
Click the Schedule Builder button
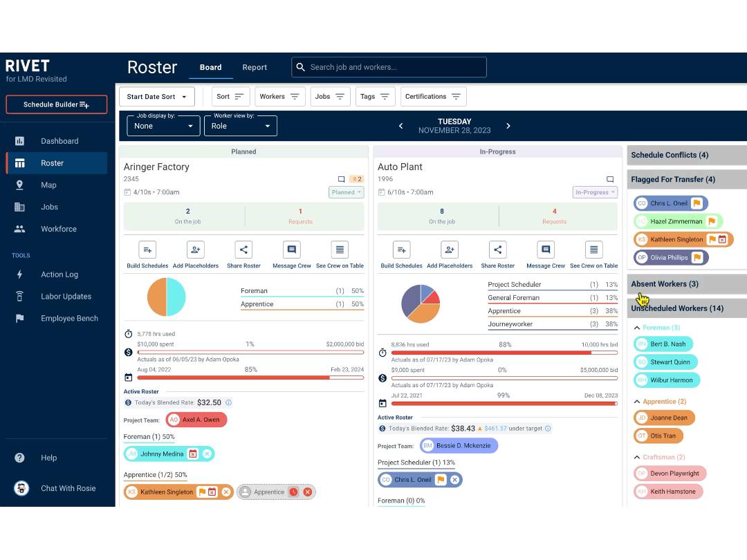click(57, 104)
